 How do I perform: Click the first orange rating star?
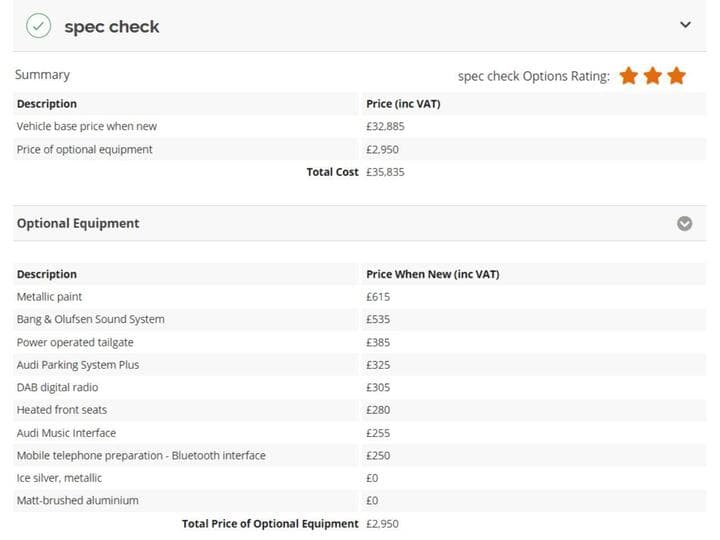pos(629,76)
